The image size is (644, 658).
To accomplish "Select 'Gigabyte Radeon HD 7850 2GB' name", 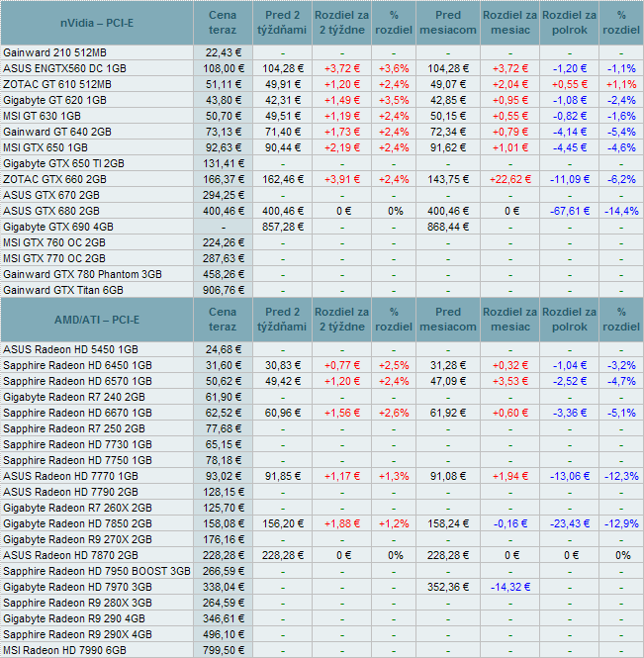I will pos(77,523).
